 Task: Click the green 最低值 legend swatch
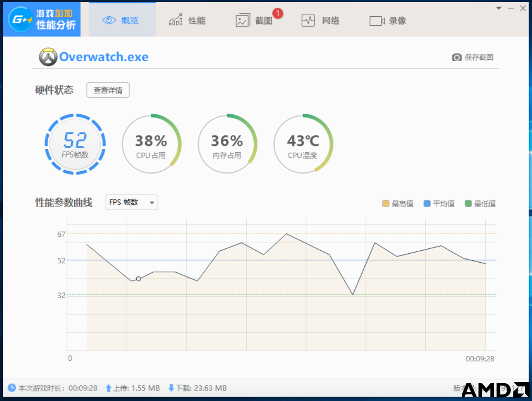(468, 203)
